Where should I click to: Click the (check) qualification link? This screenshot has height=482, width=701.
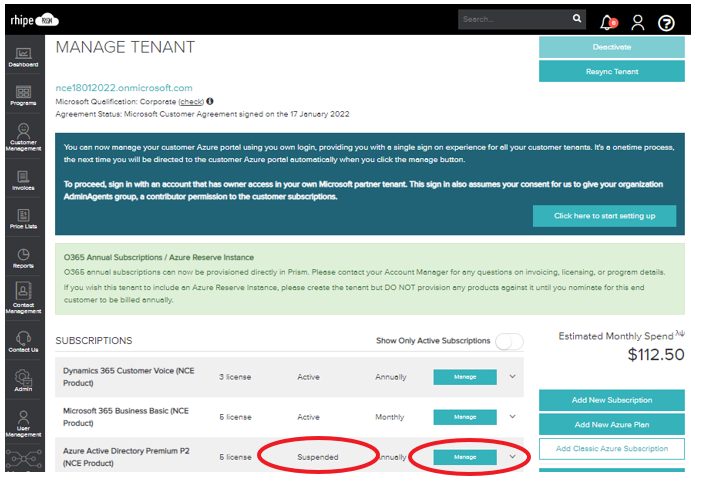pos(191,102)
